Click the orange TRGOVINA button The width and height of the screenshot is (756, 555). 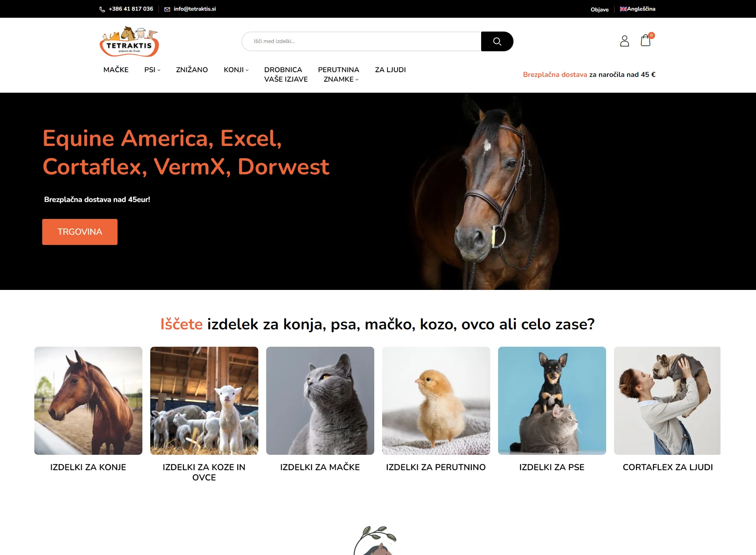coord(80,232)
